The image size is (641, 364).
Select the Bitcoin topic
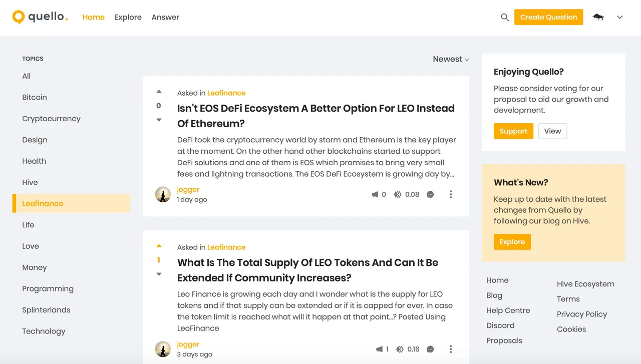coord(35,97)
